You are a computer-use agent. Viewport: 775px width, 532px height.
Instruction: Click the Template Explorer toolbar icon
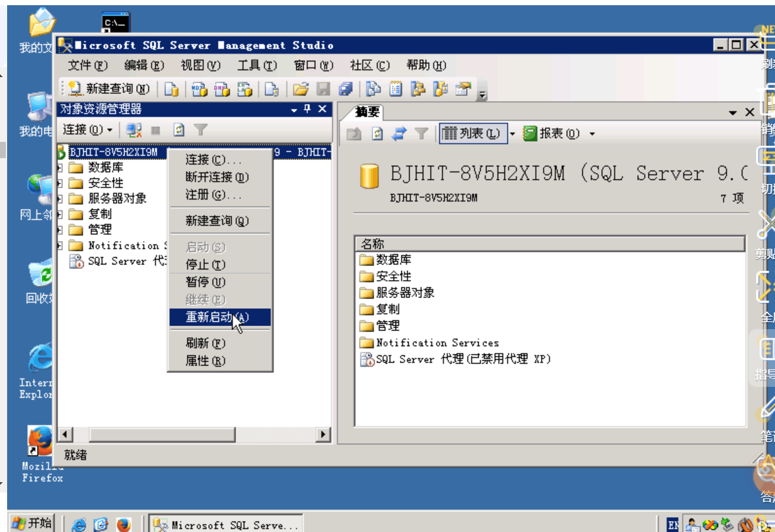[440, 89]
